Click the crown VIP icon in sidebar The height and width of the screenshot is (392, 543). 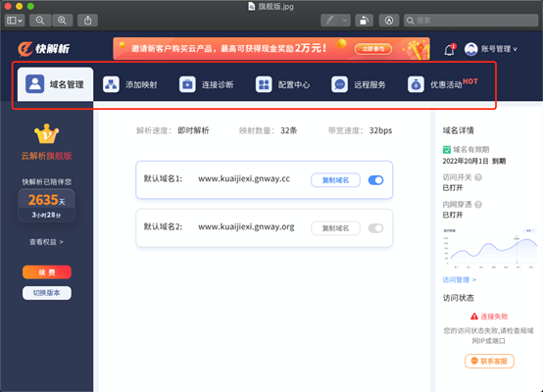pyautogui.click(x=46, y=133)
